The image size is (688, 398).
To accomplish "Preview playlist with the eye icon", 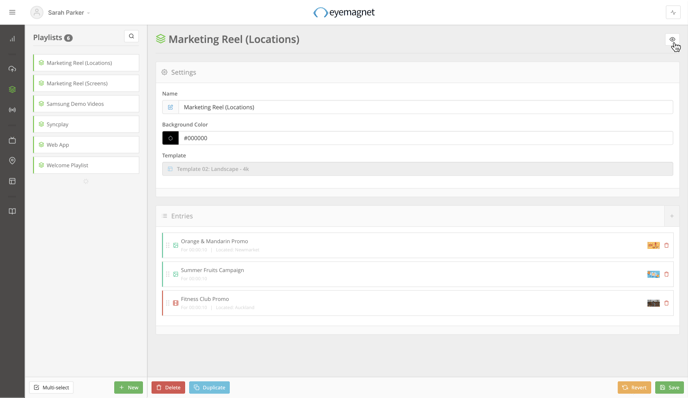I will (x=672, y=39).
